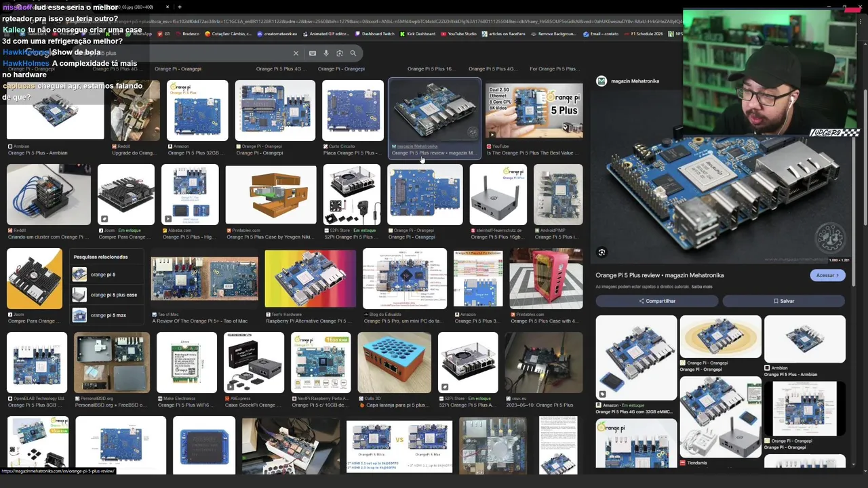This screenshot has height=488, width=868.
Task: Click 'Pesquisas relacionadas' heading text
Action: [100, 257]
